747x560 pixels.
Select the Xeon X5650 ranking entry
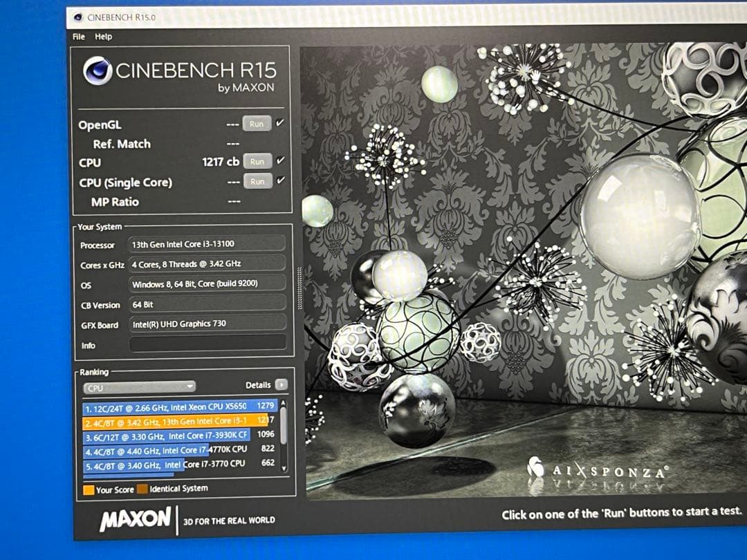click(x=178, y=405)
